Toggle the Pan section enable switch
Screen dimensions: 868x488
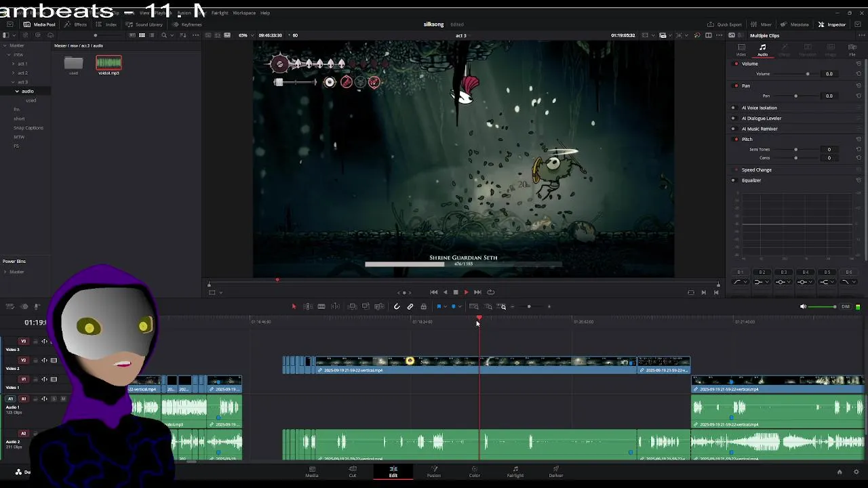(736, 86)
